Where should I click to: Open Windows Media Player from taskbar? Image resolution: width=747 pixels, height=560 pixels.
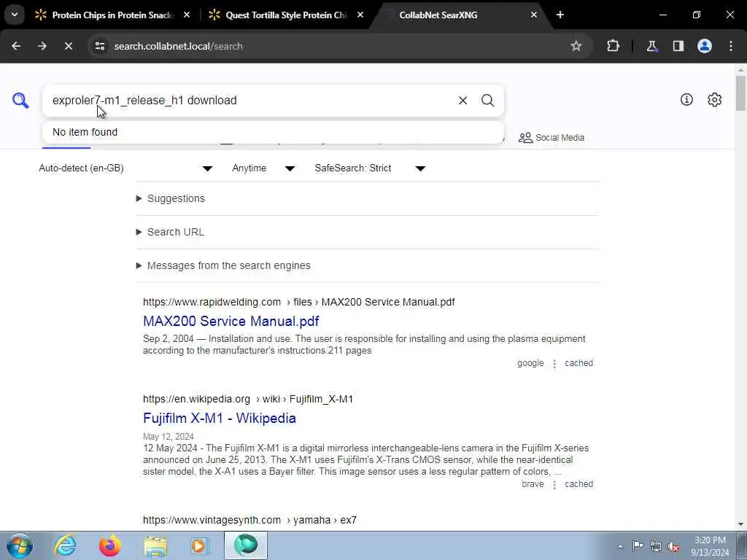200,545
